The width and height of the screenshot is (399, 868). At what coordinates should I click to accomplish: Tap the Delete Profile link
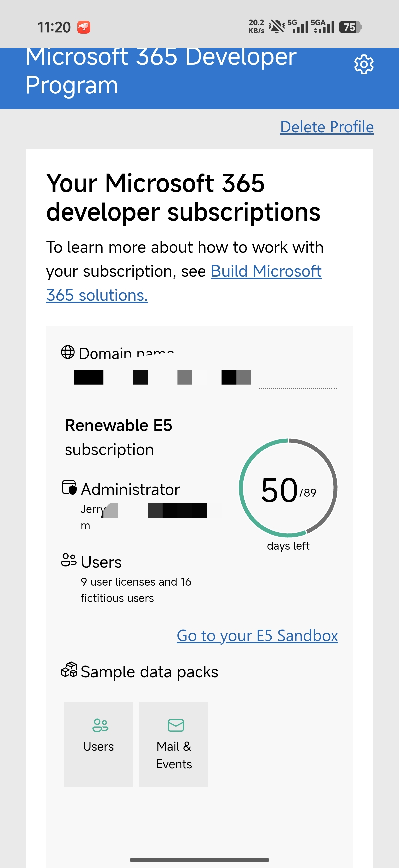click(x=327, y=127)
